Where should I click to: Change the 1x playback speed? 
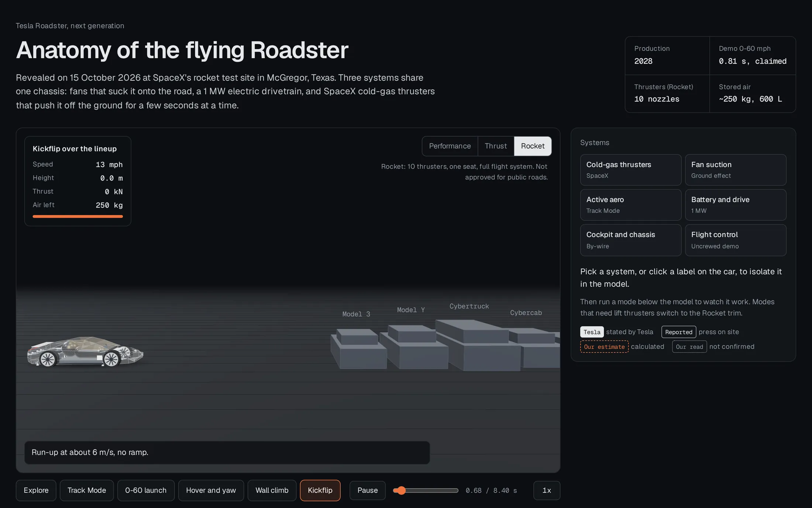point(547,490)
